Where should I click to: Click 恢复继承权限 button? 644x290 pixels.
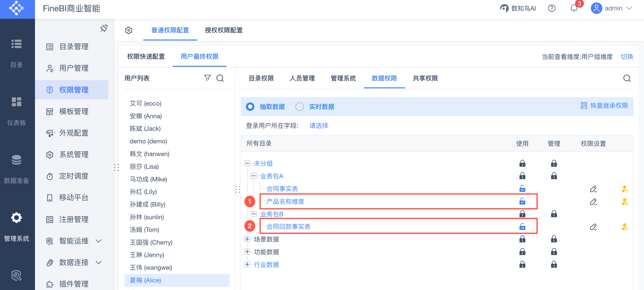[604, 106]
